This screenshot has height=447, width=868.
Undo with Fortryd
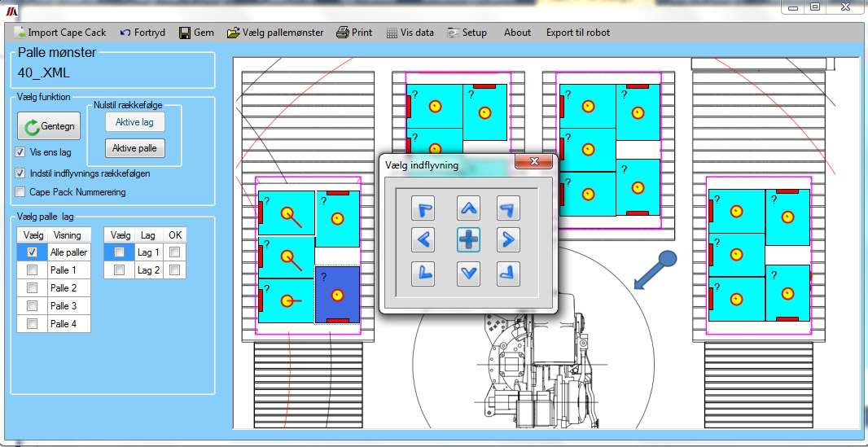click(x=142, y=33)
